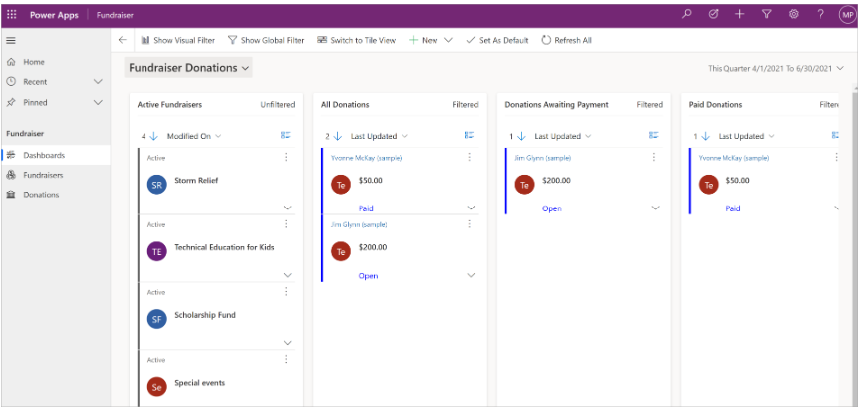The height and width of the screenshot is (416, 868).
Task: Open Donations in sidebar
Action: coord(56,195)
